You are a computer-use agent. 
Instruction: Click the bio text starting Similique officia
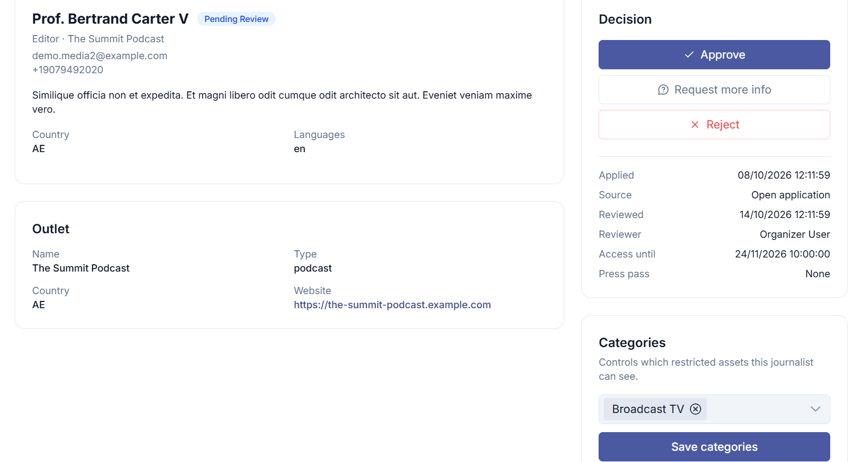point(282,102)
